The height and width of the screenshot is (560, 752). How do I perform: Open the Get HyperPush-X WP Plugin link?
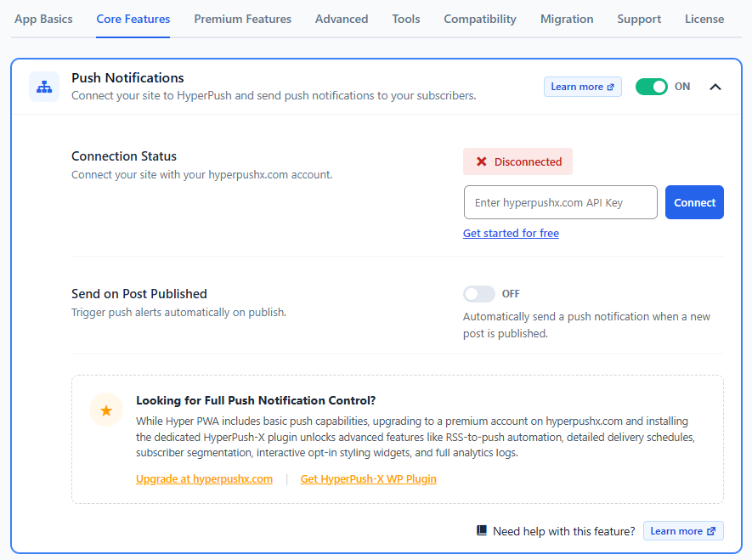(368, 479)
